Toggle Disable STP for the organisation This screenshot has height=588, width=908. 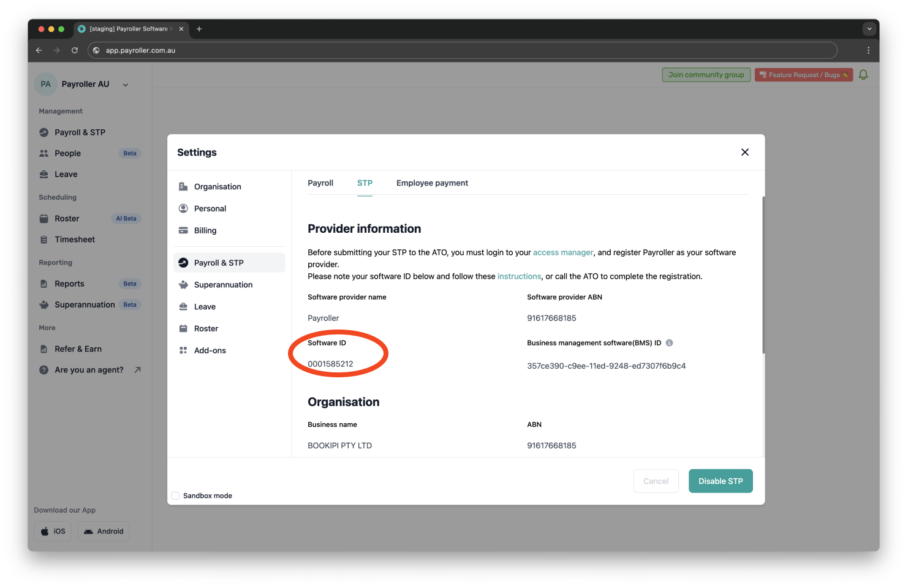721,481
